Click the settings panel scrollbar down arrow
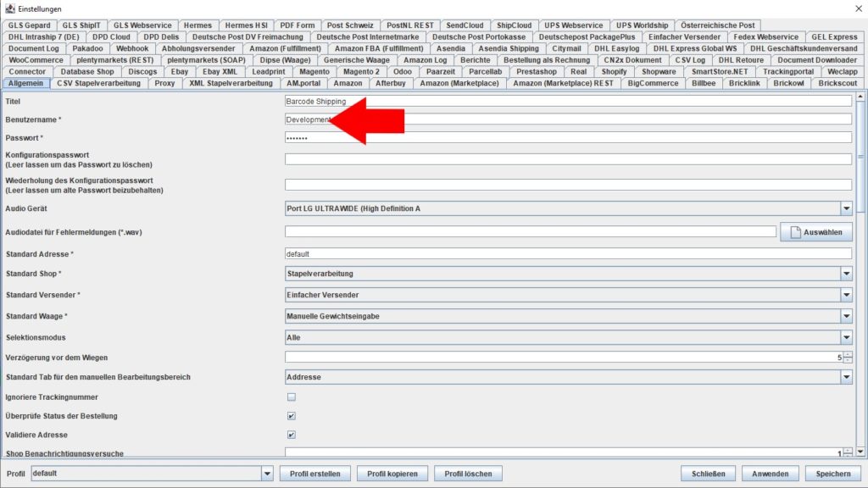The width and height of the screenshot is (868, 488). click(860, 452)
